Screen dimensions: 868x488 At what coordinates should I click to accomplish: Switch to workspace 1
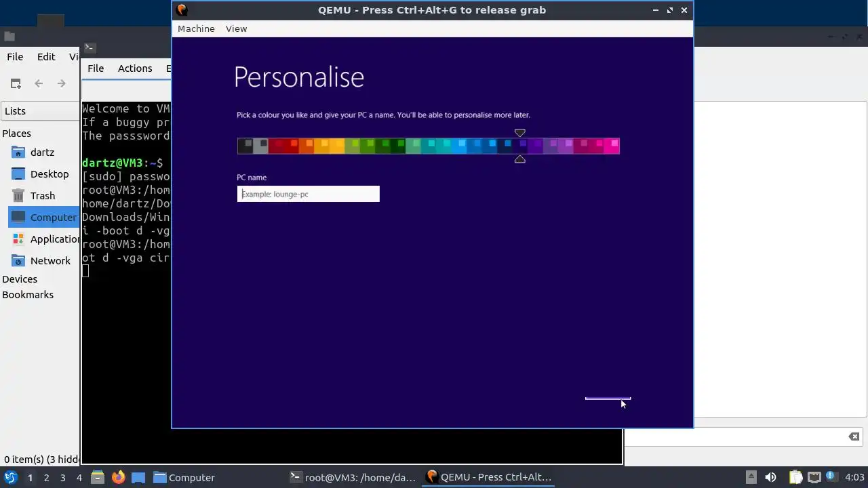(x=30, y=478)
